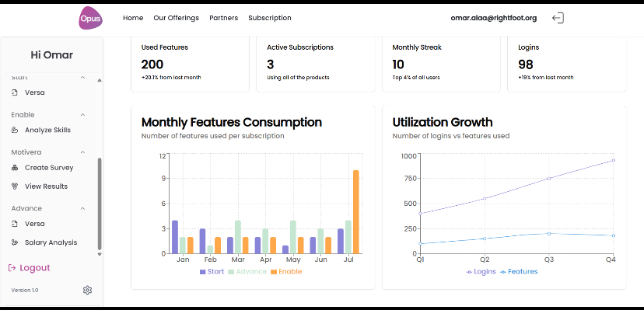This screenshot has height=310, width=644.
Task: Open View Results in sidebar
Action: tap(46, 186)
